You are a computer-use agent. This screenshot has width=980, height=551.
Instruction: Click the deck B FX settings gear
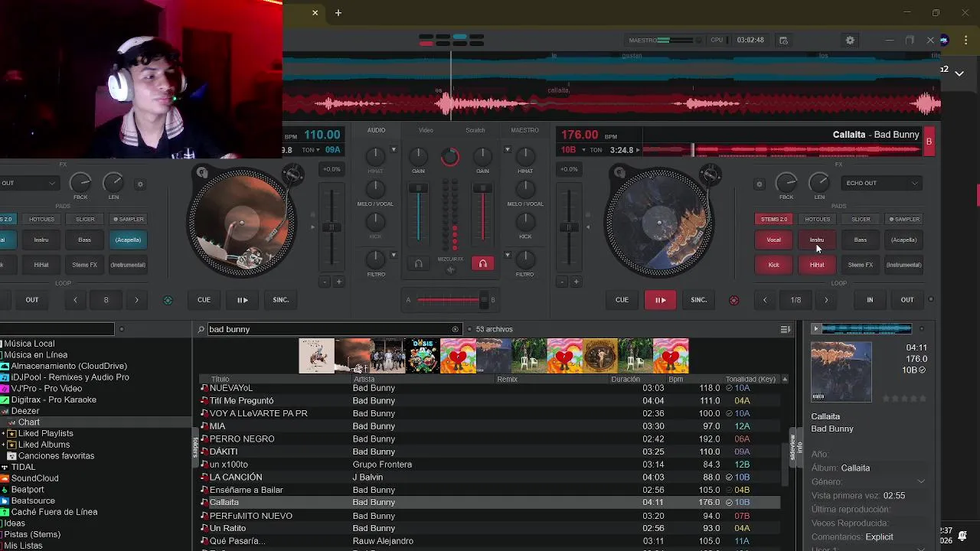(x=759, y=184)
